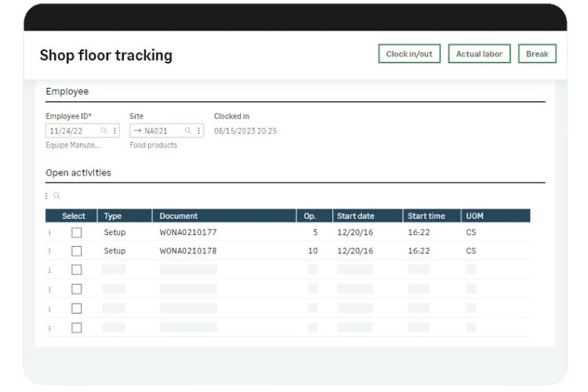Check the third row's empty Select box
This screenshot has height=392, width=588.
pos(76,270)
